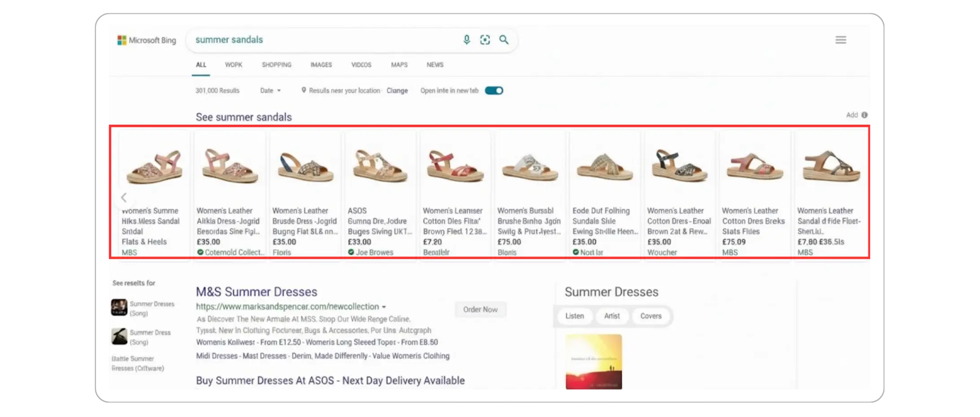
Task: Click Womens Knitwear From £12.50 sitelink
Action: point(249,342)
